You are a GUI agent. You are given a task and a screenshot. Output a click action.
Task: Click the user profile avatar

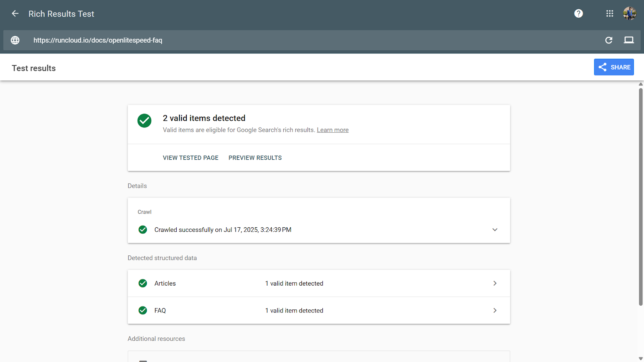pos(630,14)
